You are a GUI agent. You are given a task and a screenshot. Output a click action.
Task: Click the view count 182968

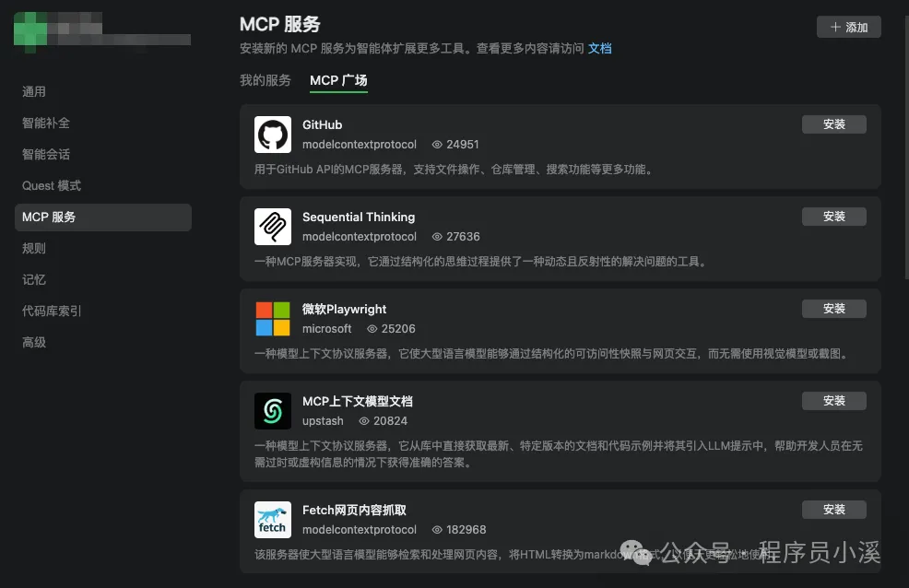(x=466, y=530)
